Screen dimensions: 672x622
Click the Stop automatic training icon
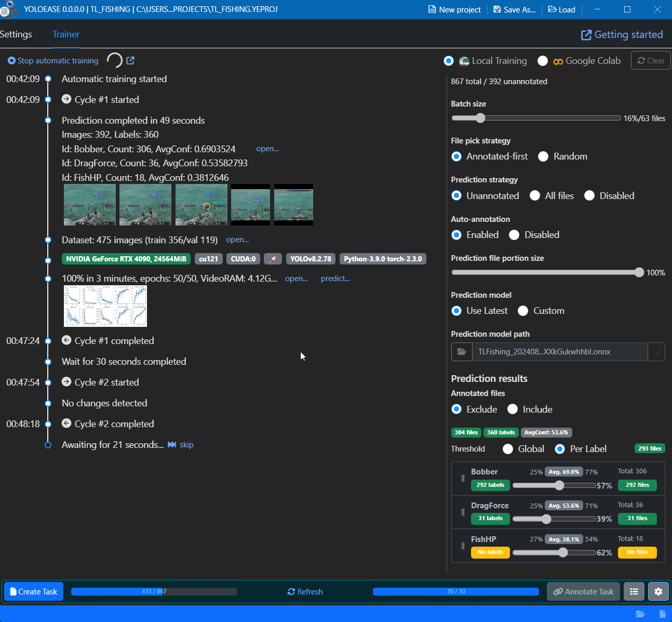click(11, 61)
